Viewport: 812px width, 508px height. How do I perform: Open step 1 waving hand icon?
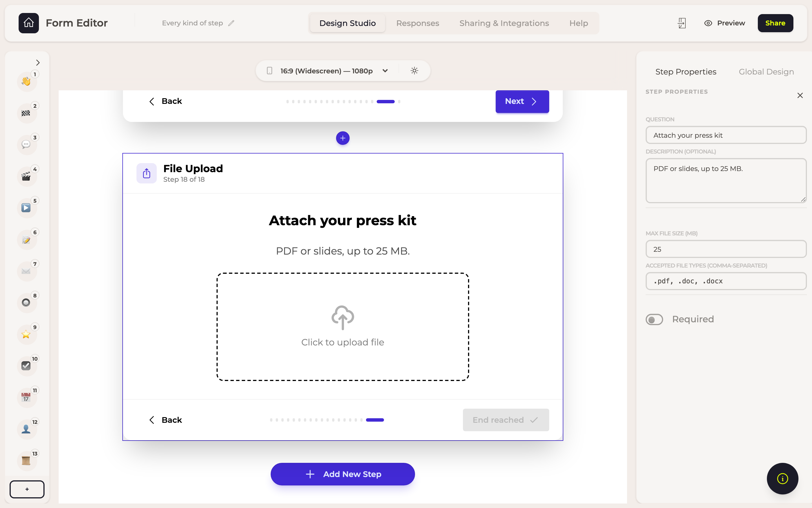click(26, 81)
